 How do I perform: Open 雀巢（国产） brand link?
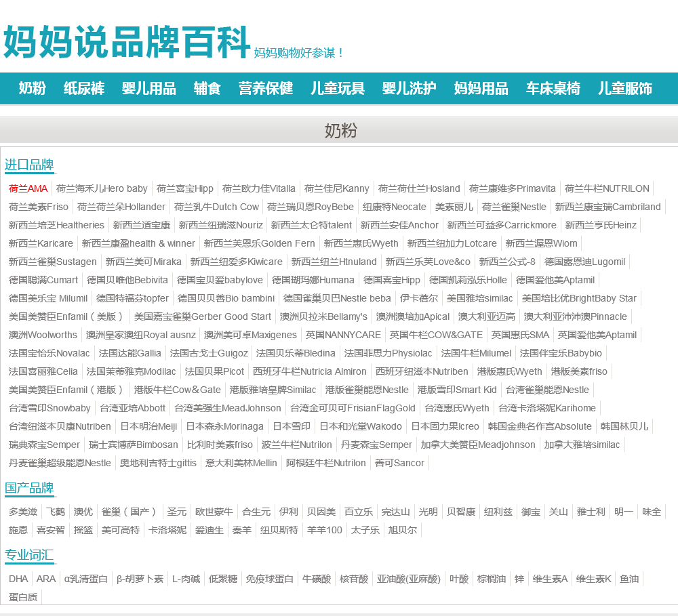129,512
